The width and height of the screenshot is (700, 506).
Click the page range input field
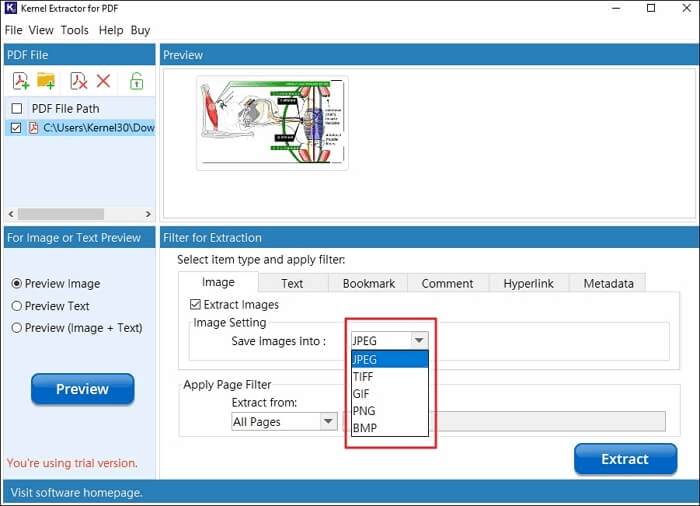click(504, 422)
